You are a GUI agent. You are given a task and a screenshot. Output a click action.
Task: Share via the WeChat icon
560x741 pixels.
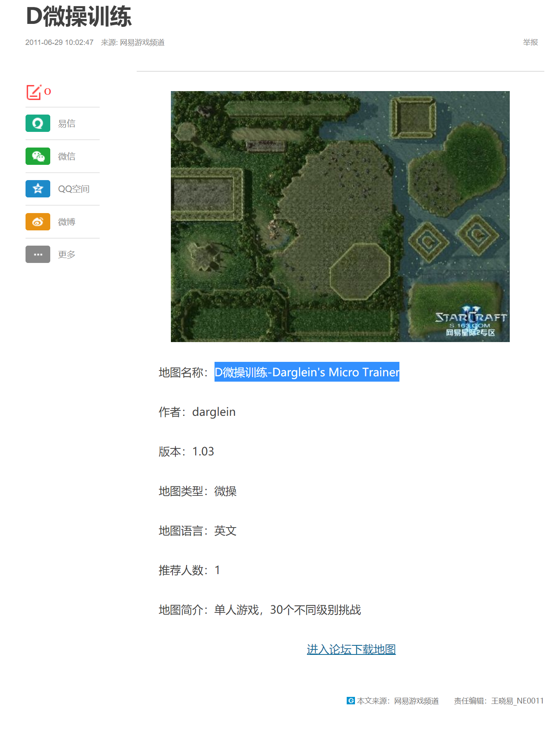[x=38, y=156]
